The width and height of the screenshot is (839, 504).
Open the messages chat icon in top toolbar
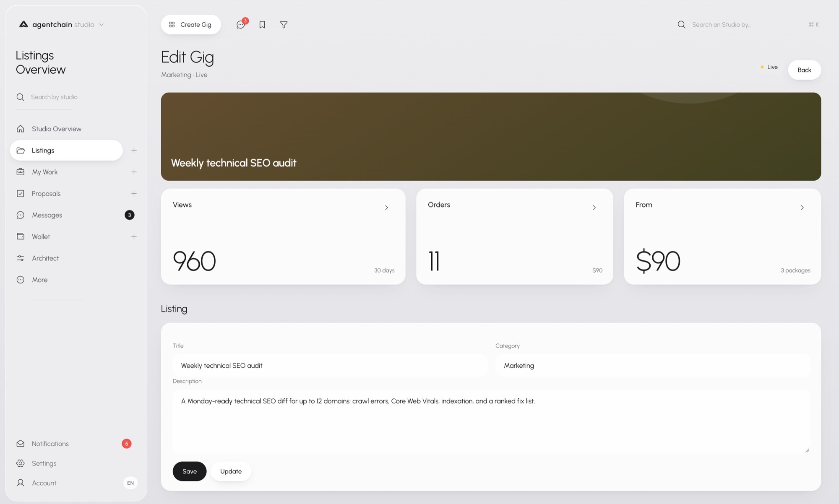point(240,25)
